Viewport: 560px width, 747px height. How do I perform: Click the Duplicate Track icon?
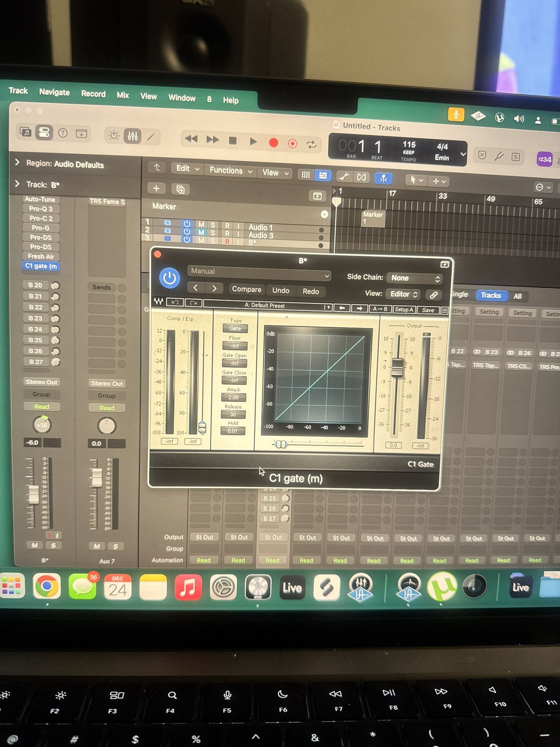tap(180, 189)
